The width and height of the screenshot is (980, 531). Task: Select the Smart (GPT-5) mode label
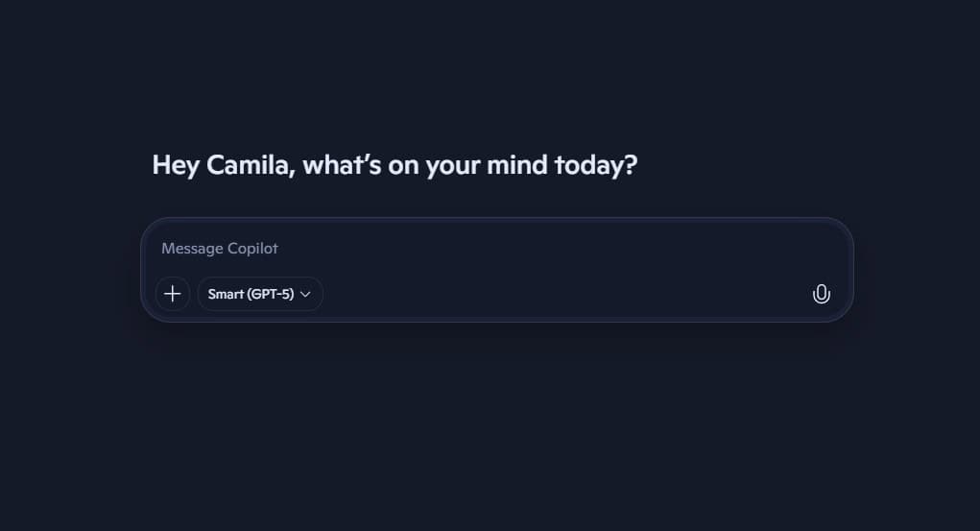(x=251, y=294)
